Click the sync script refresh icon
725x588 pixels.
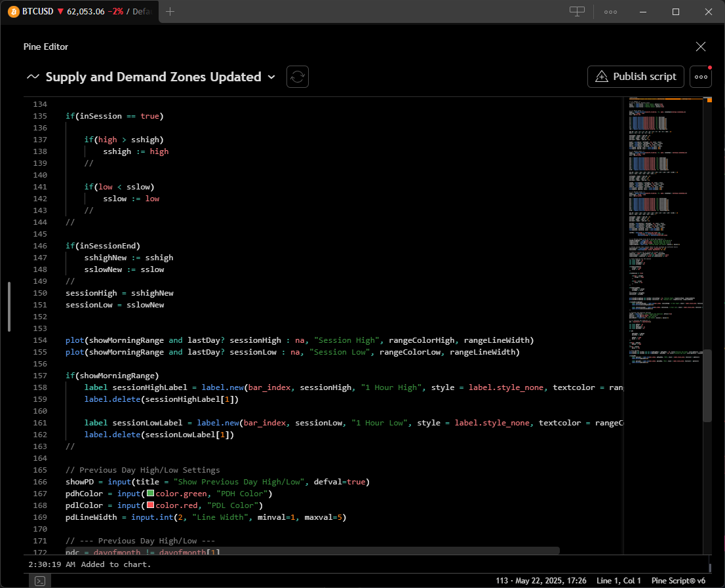(x=298, y=77)
